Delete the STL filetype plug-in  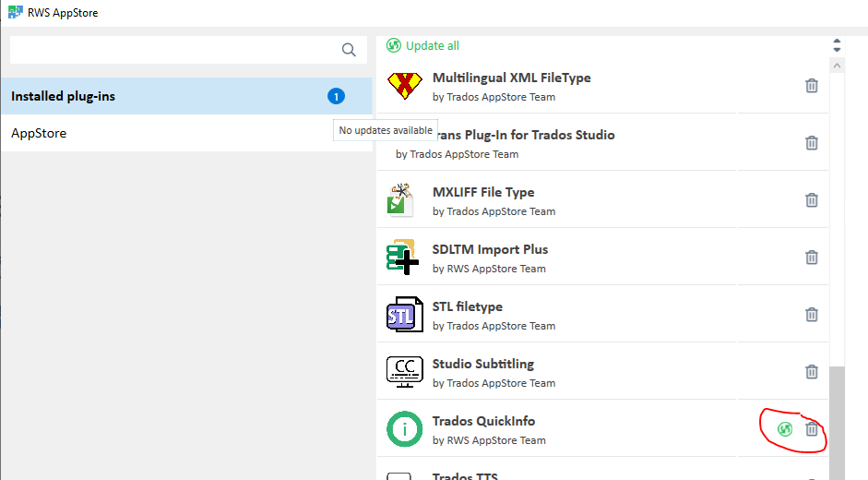(812, 315)
